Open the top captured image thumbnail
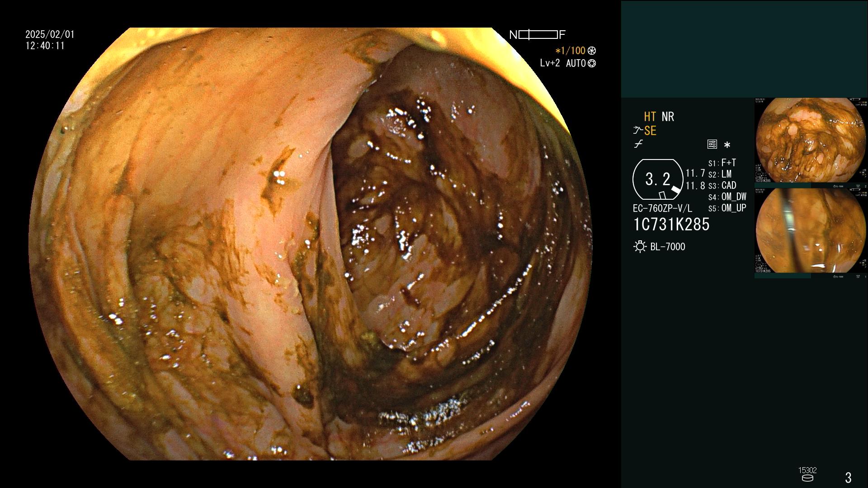This screenshot has width=868, height=488. click(x=811, y=140)
